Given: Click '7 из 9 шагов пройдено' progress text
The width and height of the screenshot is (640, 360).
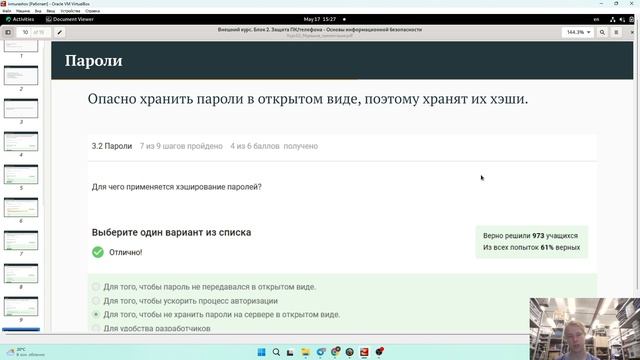Looking at the screenshot, I should pos(181,146).
